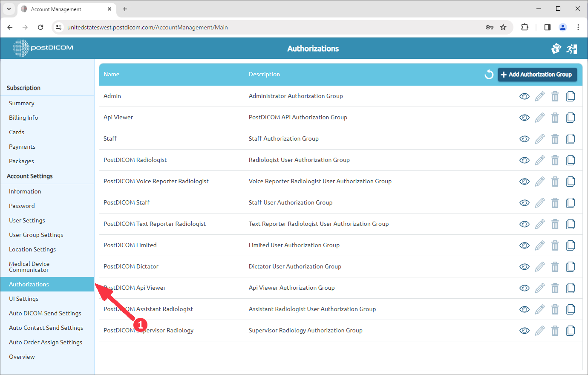Screen dimensions: 588x375
Task: Delete the Staff group using the trash icon
Action: [555, 138]
